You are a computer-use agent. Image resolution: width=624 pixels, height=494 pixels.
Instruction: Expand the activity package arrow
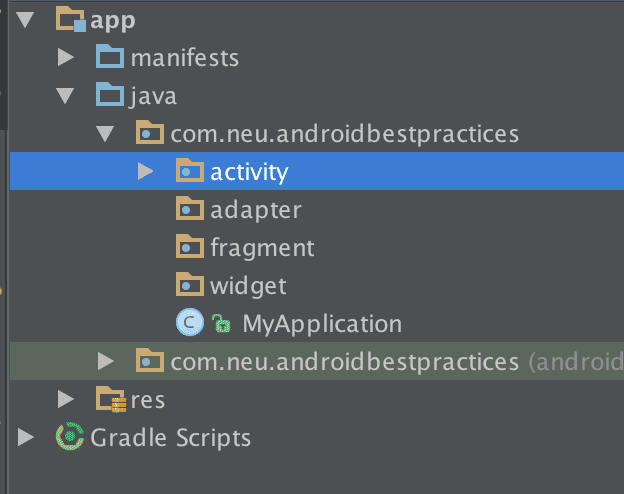(146, 172)
